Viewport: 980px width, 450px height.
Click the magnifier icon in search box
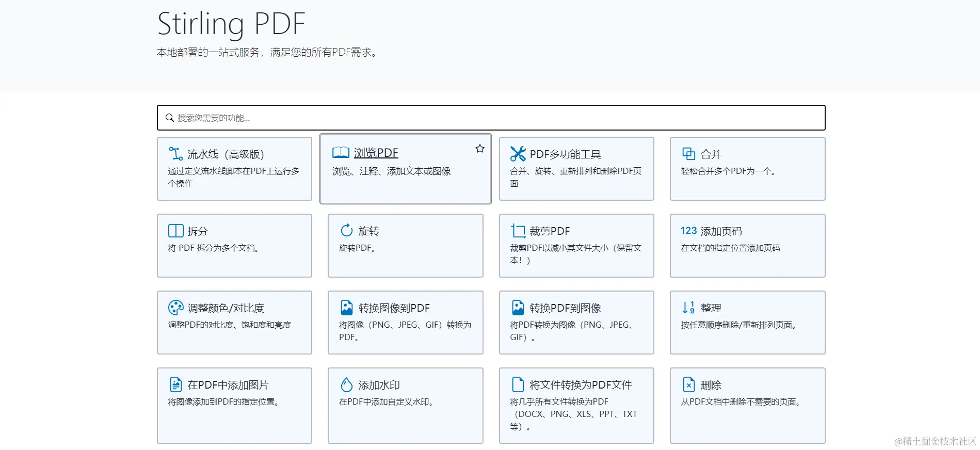169,118
